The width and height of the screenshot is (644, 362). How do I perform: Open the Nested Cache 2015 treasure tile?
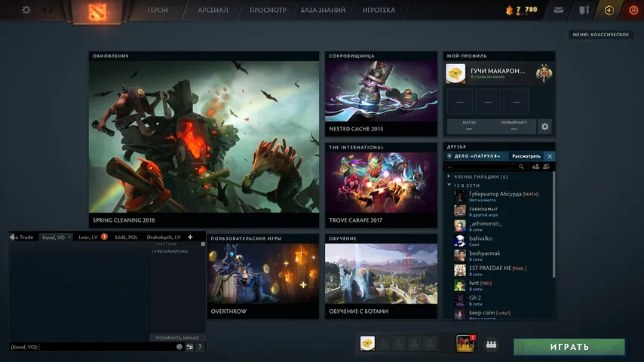point(381,94)
